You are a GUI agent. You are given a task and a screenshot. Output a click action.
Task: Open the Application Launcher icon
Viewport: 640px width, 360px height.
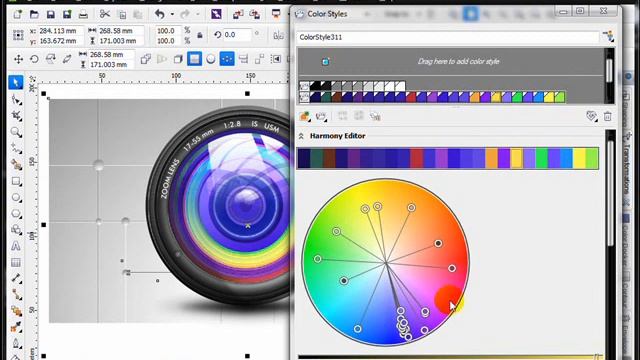coord(276,15)
